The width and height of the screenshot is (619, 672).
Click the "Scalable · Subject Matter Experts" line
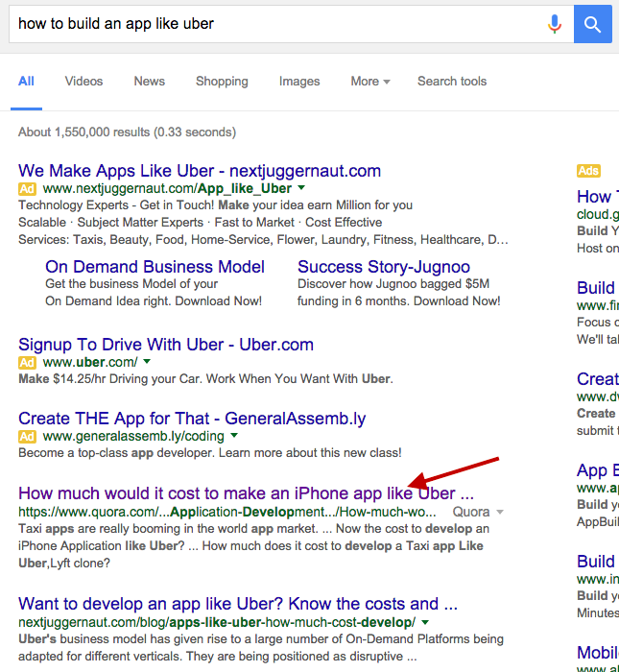200,223
